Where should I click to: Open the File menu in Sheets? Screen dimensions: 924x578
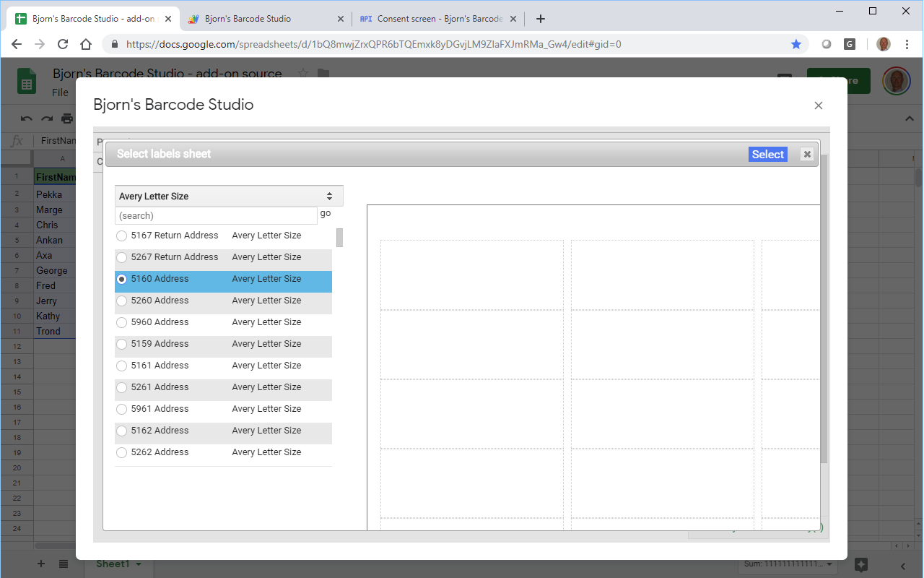pyautogui.click(x=61, y=92)
